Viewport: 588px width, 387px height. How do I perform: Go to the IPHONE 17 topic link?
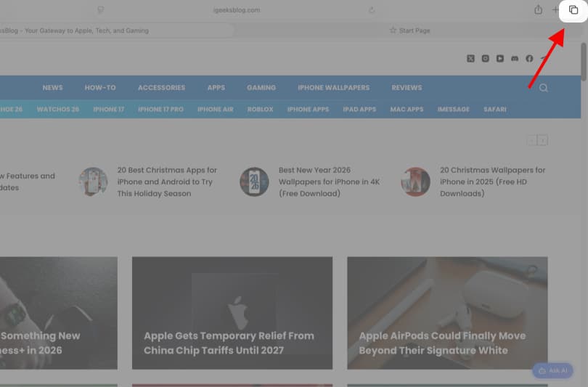tap(109, 110)
